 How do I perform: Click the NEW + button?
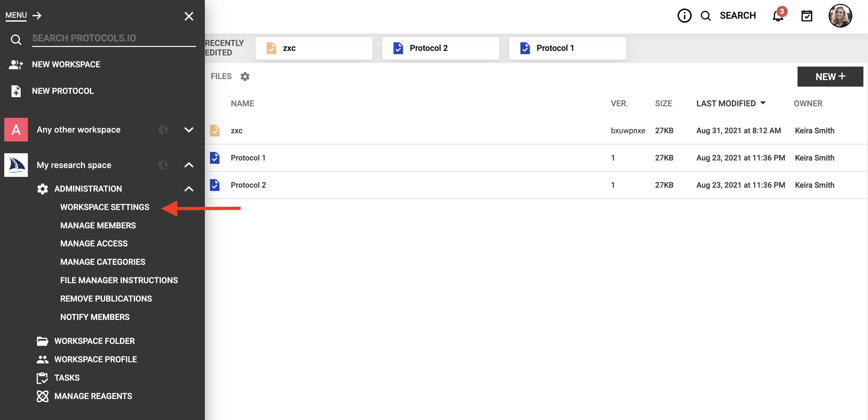tap(830, 76)
